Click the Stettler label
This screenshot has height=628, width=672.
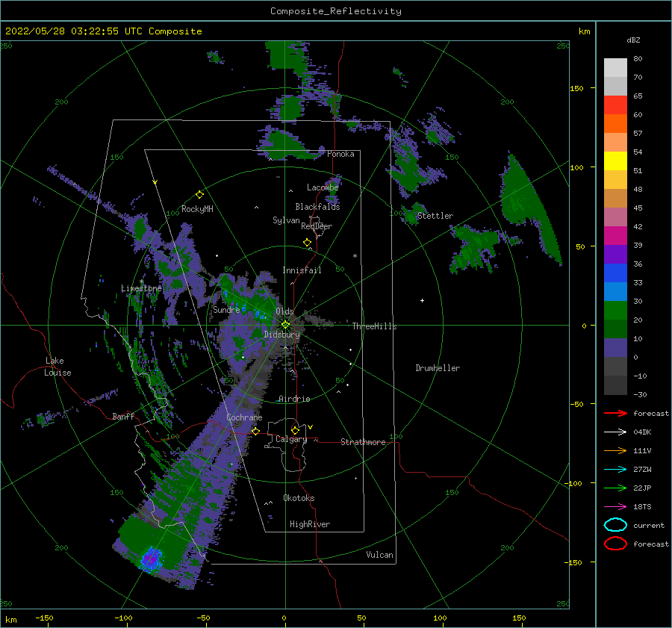coord(435,216)
